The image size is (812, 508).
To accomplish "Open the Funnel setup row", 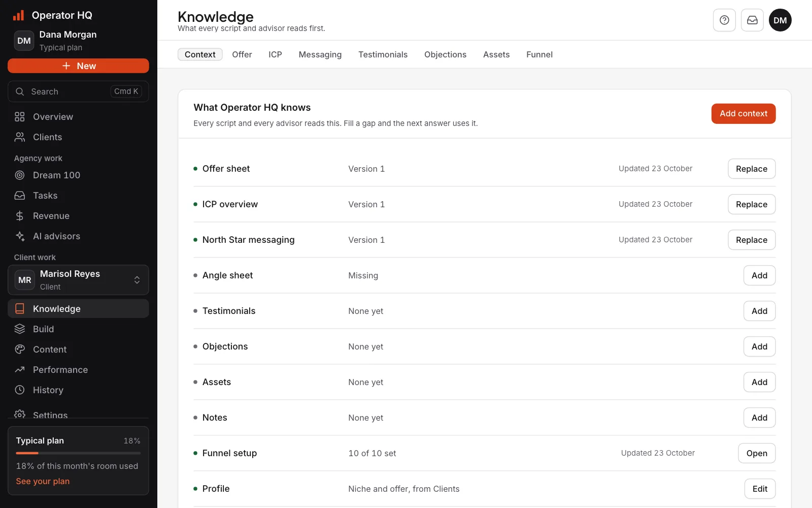I will 757,453.
